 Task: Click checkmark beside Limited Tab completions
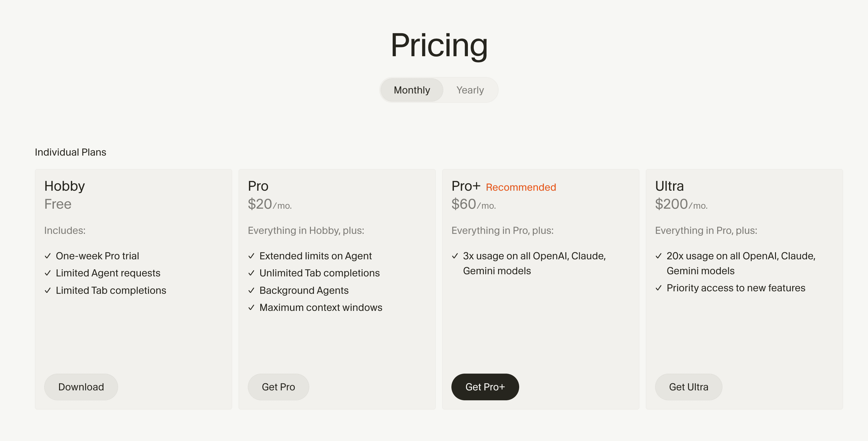(48, 290)
